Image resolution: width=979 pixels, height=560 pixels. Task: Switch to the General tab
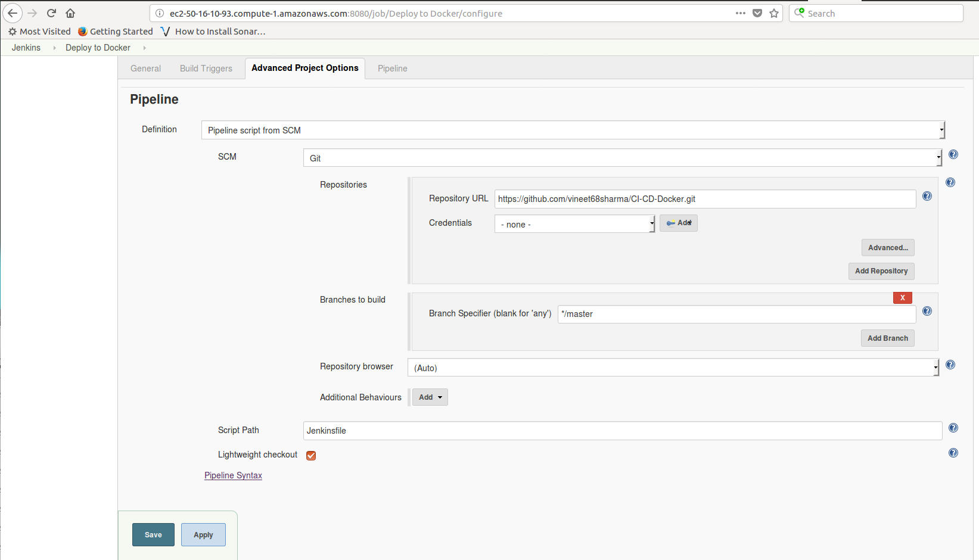tap(145, 69)
